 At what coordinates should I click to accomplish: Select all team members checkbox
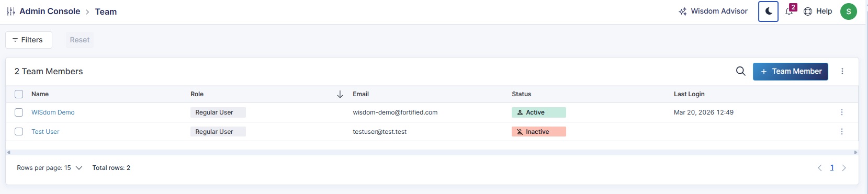click(x=19, y=94)
